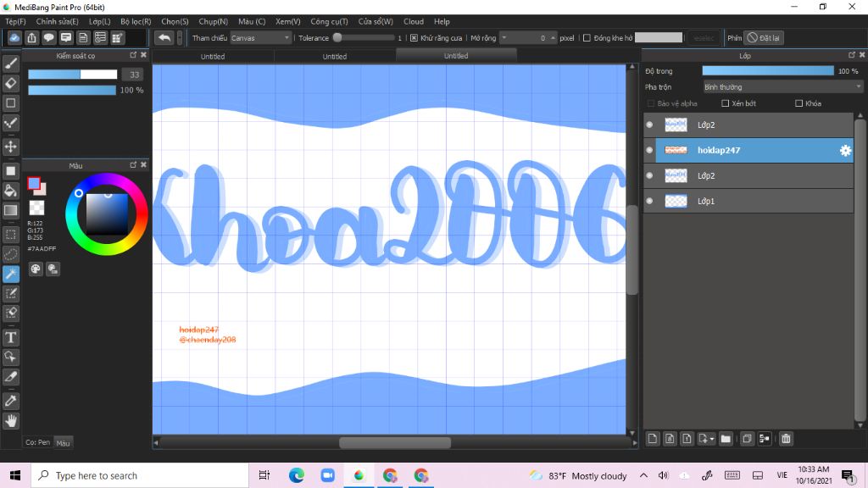Pick the Eyedropper tool
This screenshot has width=868, height=488.
pos(10,401)
